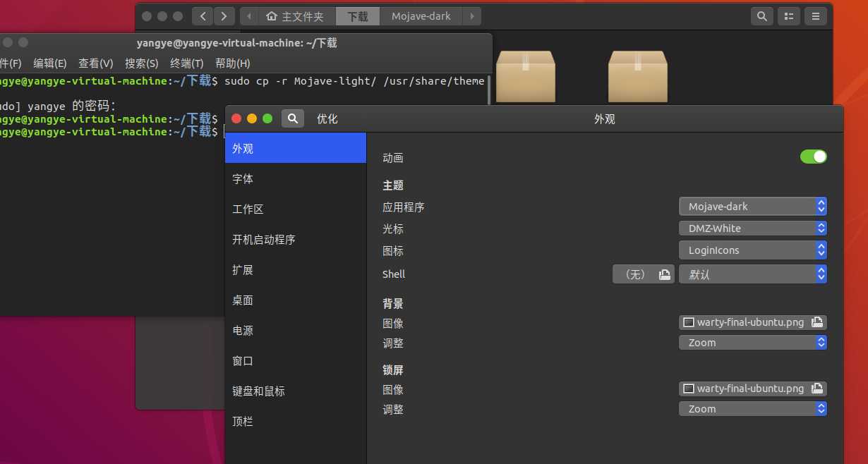
Task: Open the Shell 默认 dropdown
Action: (753, 274)
